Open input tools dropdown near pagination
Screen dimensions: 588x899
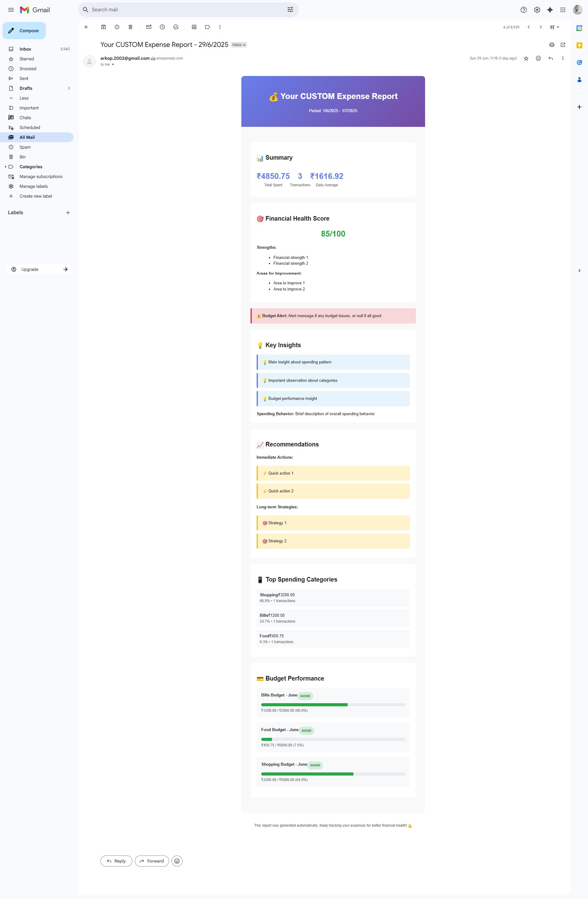click(x=558, y=27)
